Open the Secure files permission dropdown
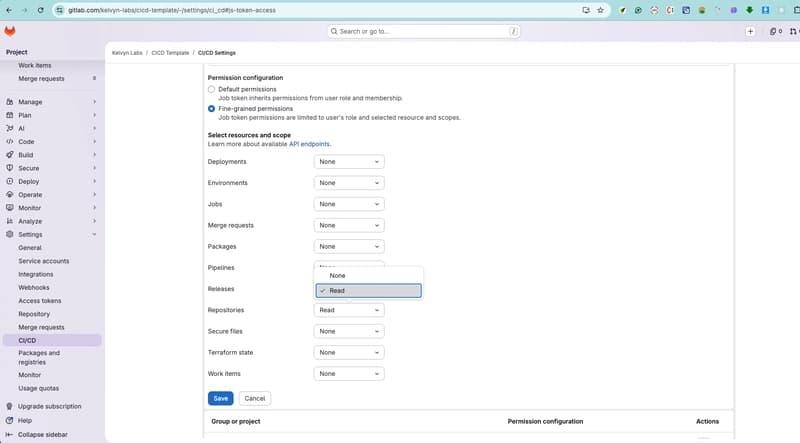The width and height of the screenshot is (800, 443). click(x=349, y=331)
